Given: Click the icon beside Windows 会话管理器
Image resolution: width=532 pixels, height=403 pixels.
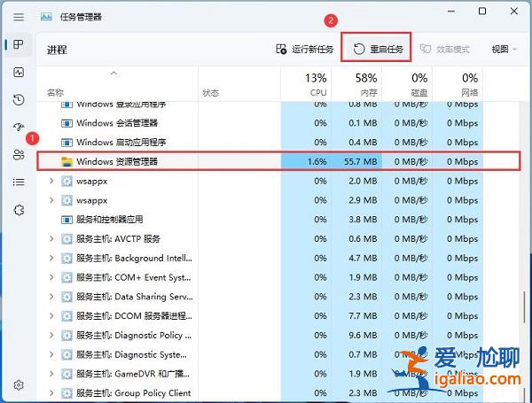Looking at the screenshot, I should (x=66, y=123).
